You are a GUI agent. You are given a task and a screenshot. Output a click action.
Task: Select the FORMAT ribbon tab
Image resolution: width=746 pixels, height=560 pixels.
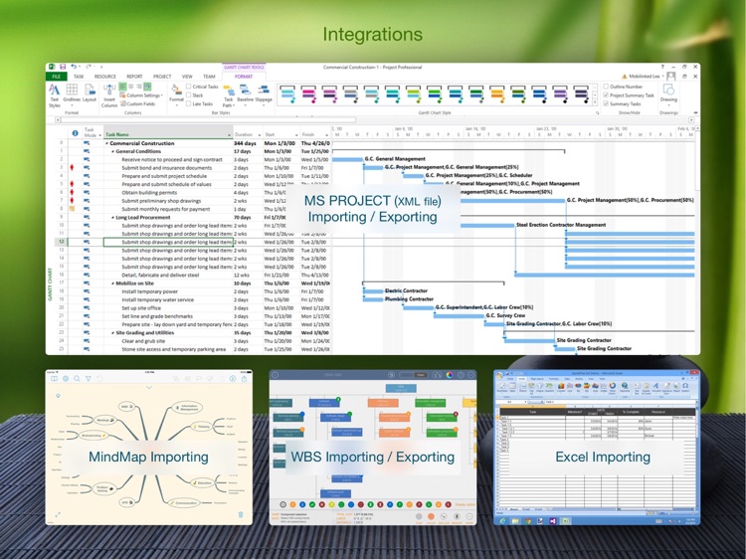[244, 77]
